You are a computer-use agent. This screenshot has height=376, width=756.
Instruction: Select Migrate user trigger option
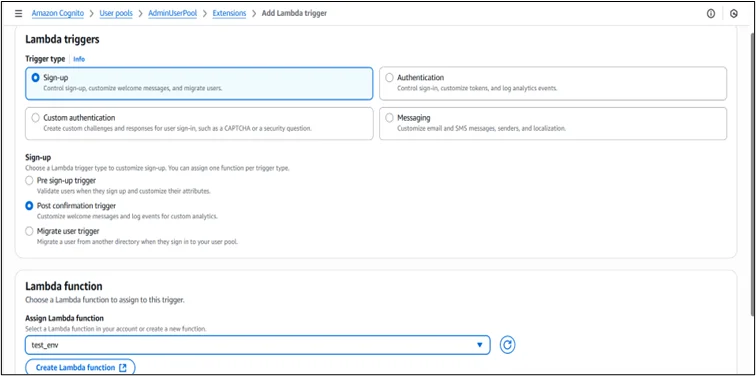[x=29, y=231]
